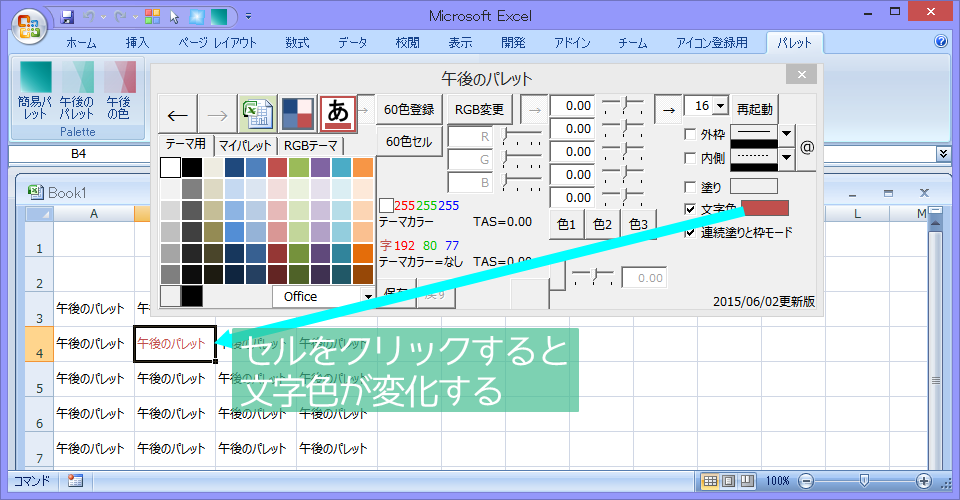The image size is (960, 500).
Task: Open the Office theme dropdown
Action: coord(368,296)
